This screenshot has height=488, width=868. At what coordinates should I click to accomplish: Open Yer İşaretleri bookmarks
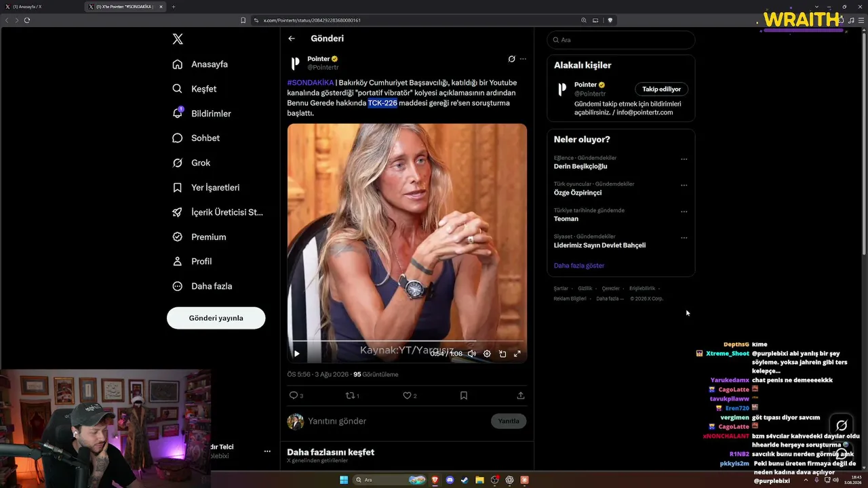pyautogui.click(x=205, y=188)
